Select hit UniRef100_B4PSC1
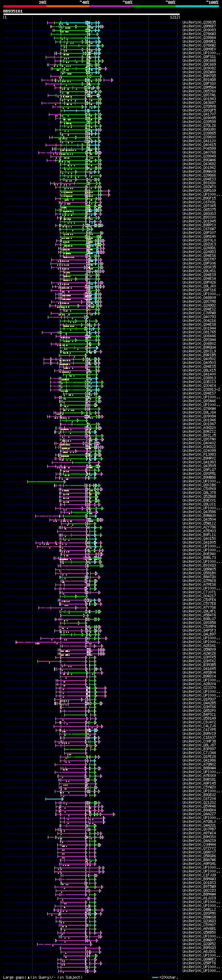The width and height of the screenshot is (222, 980). [x=199, y=714]
